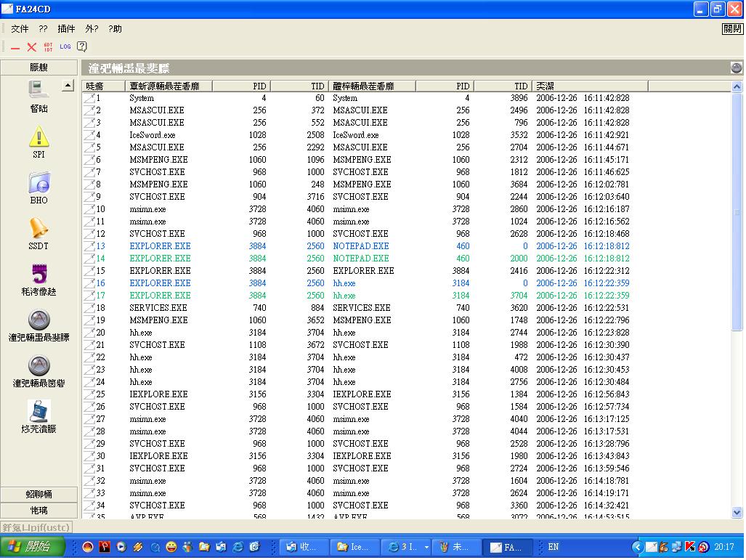Click the 關閉 button at top right
Screen dimensions: 746x560
[x=732, y=29]
